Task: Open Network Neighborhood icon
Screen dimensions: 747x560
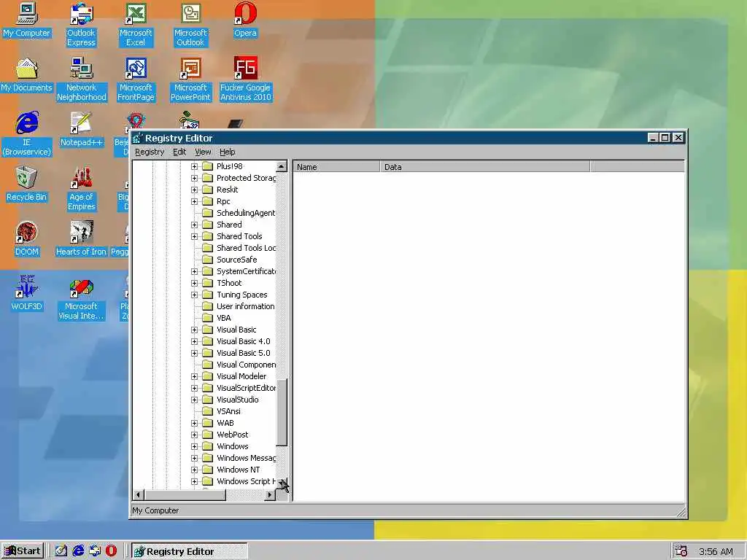Action: 82,79
